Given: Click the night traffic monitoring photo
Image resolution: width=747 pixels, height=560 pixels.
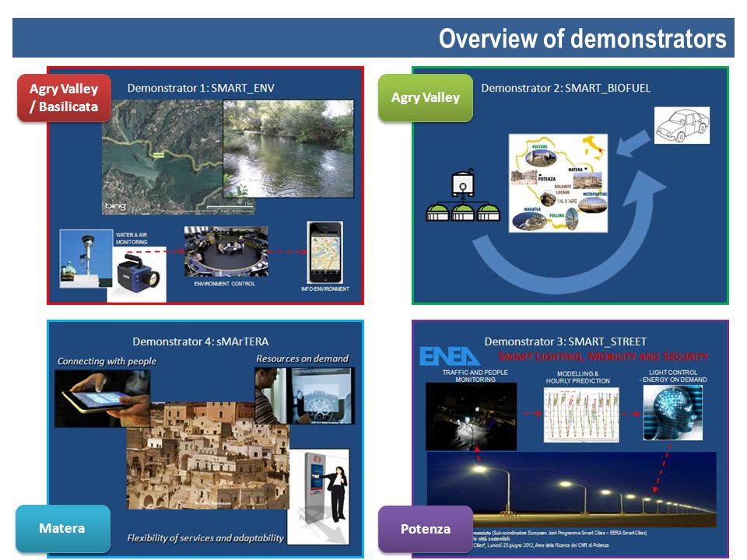Looking at the screenshot, I should coord(471,416).
